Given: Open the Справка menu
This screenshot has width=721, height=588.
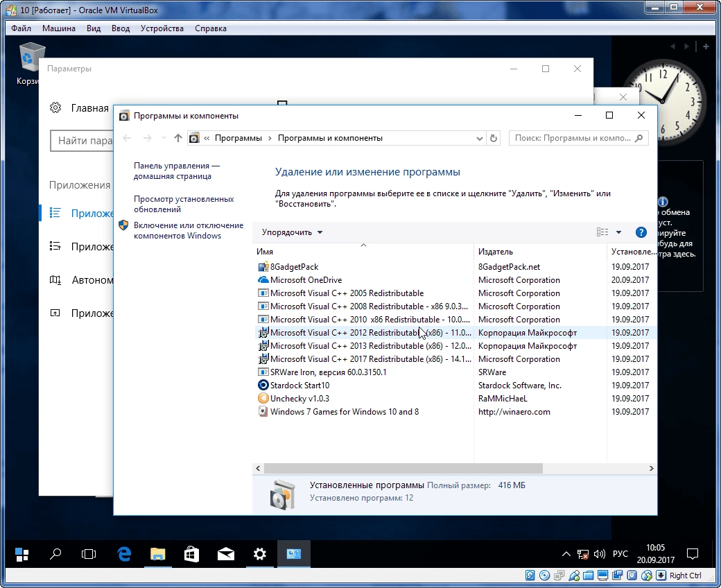Looking at the screenshot, I should point(211,28).
